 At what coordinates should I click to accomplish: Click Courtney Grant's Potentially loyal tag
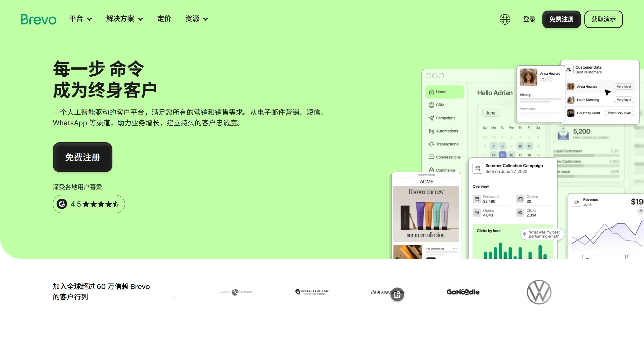click(619, 113)
